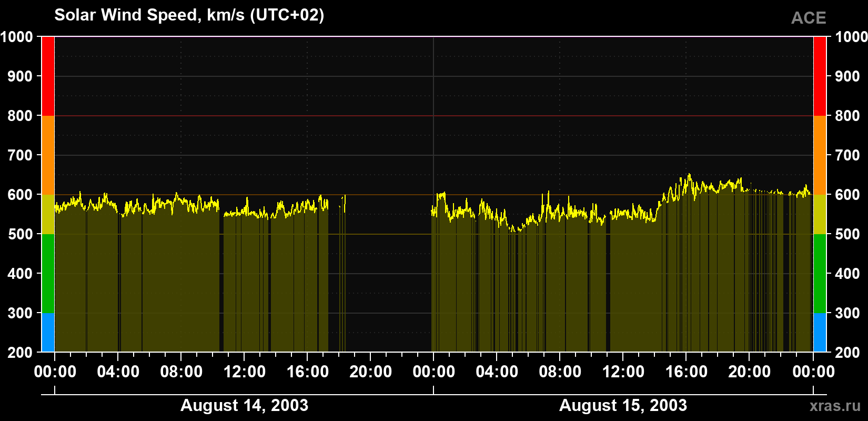The height and width of the screenshot is (421, 868).
Task: Click the 16:00 tick under August 15
Action: 686,372
